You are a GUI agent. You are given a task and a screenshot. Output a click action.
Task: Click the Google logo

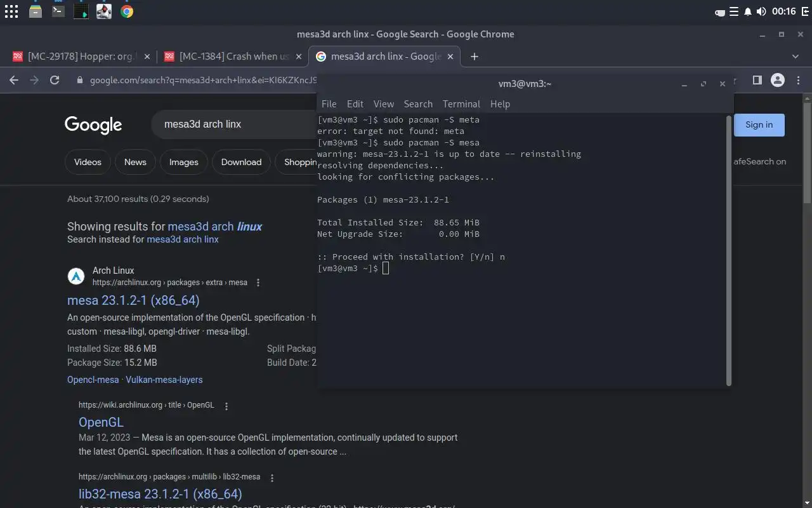coord(93,125)
